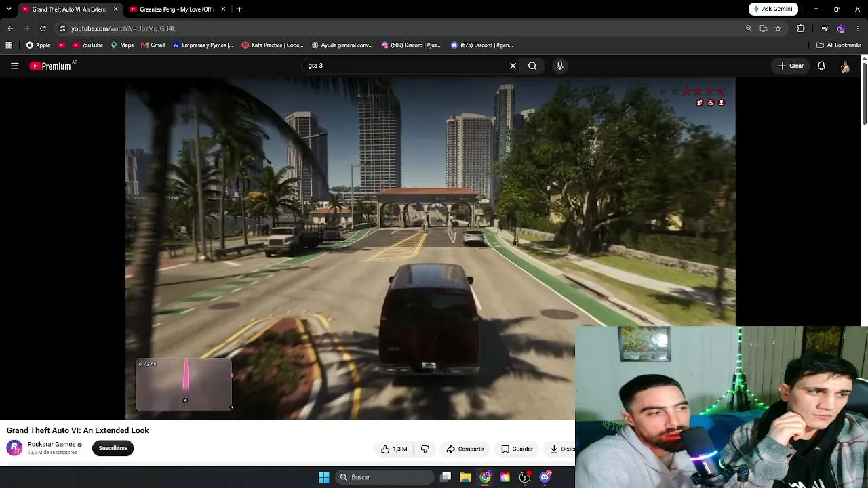Open the Apps grid in bookmarks bar

[9, 45]
